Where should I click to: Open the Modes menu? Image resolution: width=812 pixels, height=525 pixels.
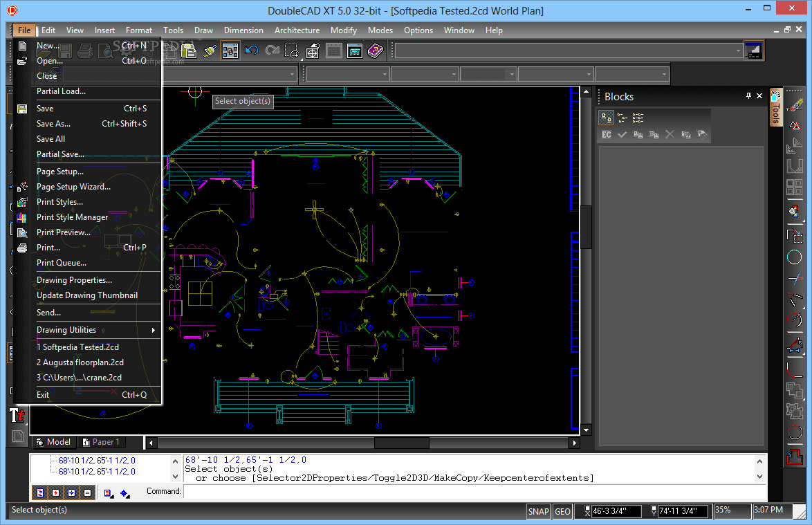tap(380, 30)
